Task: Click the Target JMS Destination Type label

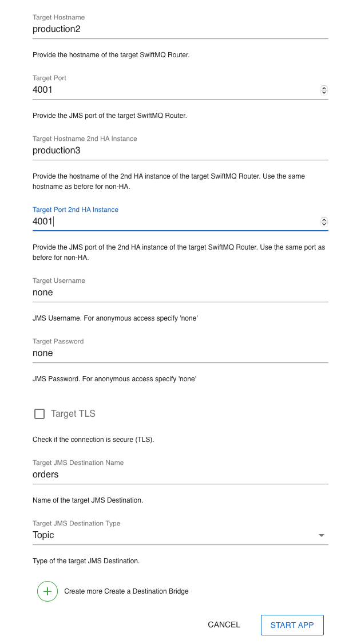Action: click(x=76, y=523)
